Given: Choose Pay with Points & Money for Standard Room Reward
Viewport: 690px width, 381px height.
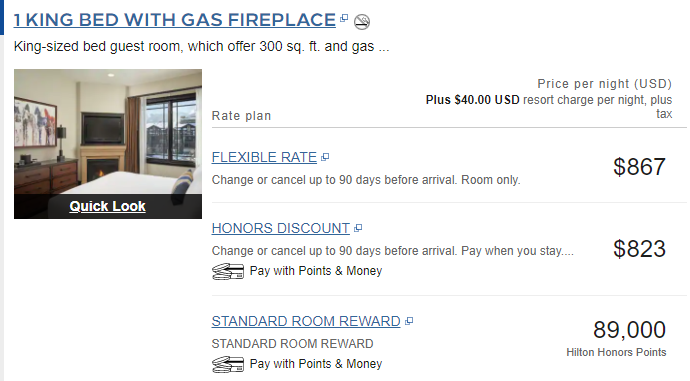Looking at the screenshot, I should click(316, 364).
